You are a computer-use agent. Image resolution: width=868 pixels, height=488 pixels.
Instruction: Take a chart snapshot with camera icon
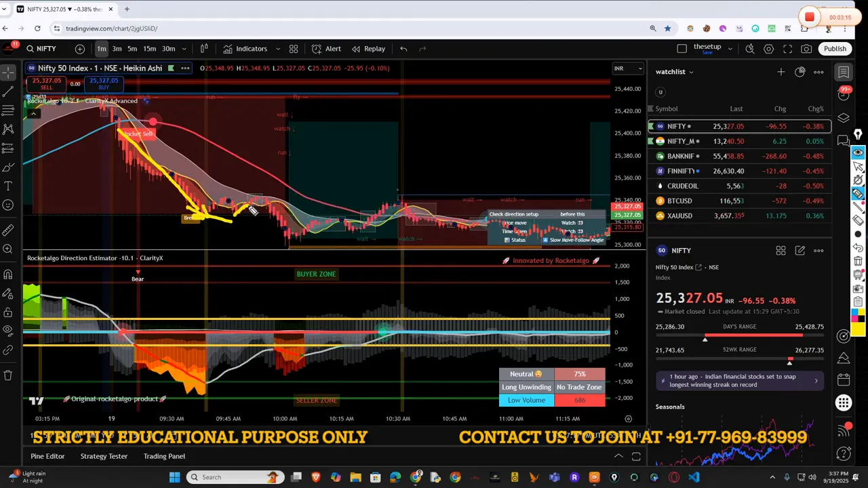pos(806,49)
